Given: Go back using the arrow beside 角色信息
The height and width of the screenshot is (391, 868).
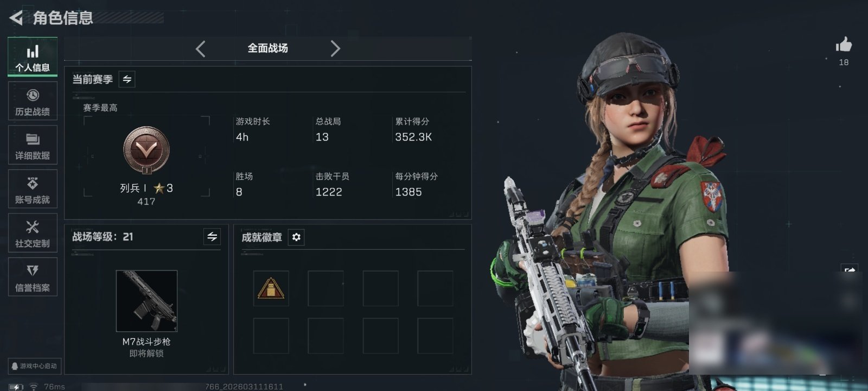Looking at the screenshot, I should 16,18.
